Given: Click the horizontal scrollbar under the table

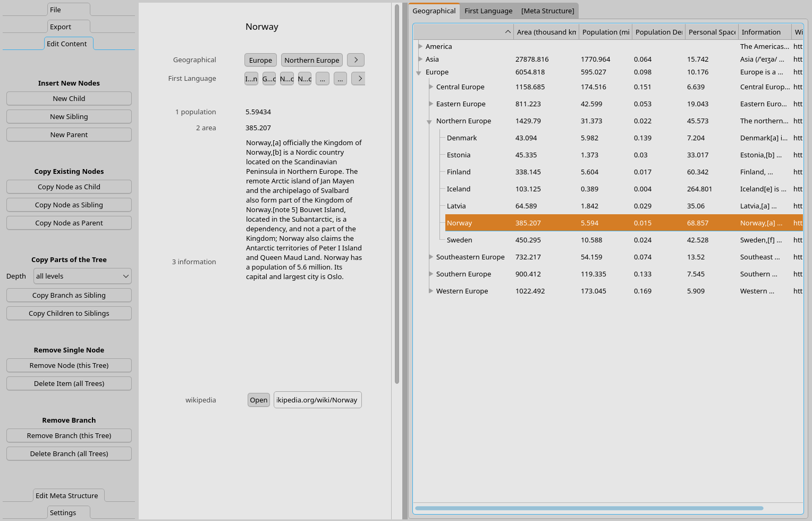Looking at the screenshot, I should coord(589,508).
